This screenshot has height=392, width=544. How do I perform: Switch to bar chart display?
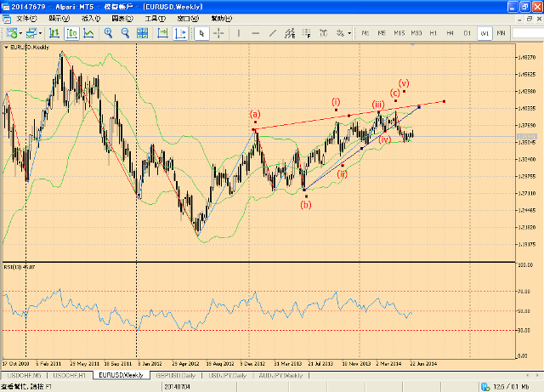pyautogui.click(x=54, y=33)
